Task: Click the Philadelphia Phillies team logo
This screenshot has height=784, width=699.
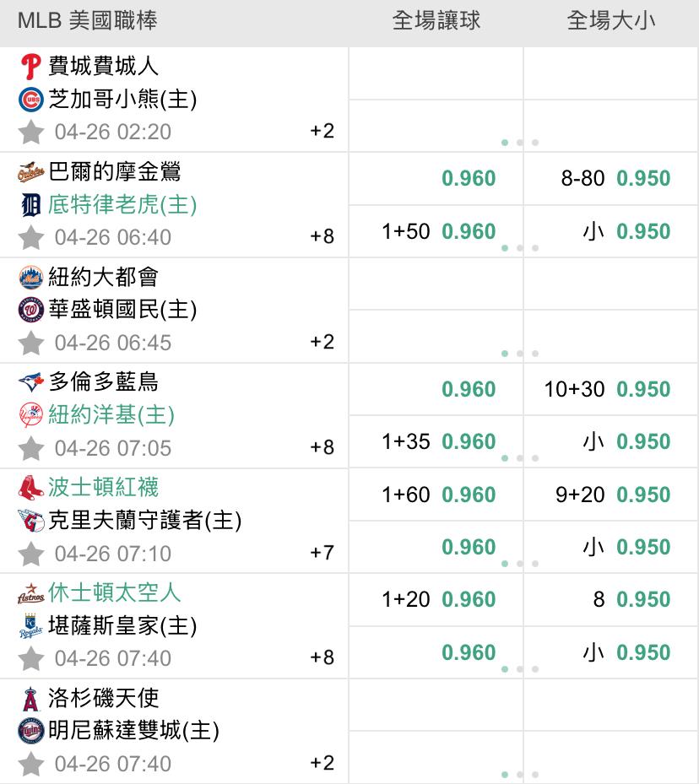Action: click(x=30, y=67)
